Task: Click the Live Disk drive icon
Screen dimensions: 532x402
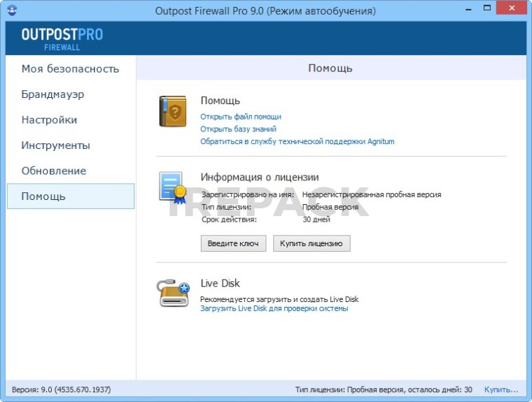Action: click(173, 293)
